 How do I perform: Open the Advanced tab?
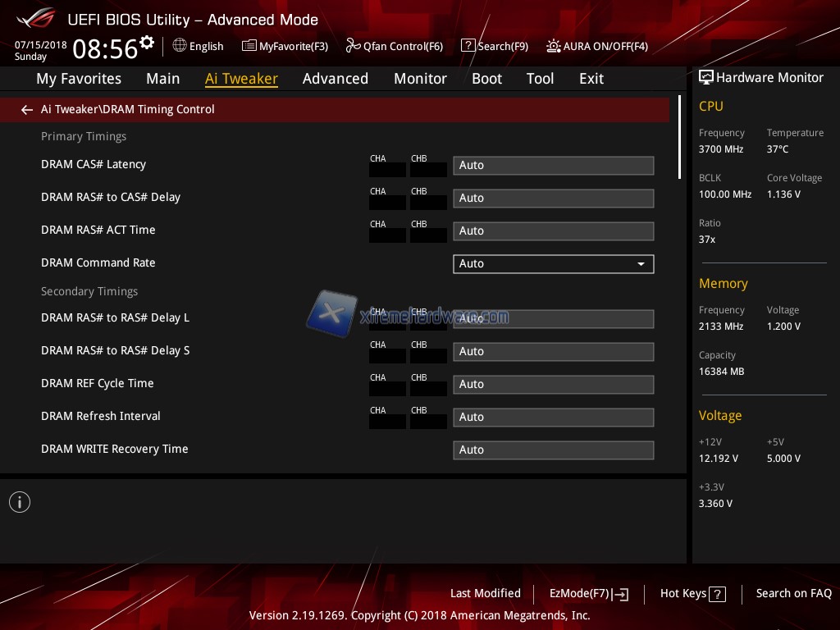pyautogui.click(x=335, y=79)
